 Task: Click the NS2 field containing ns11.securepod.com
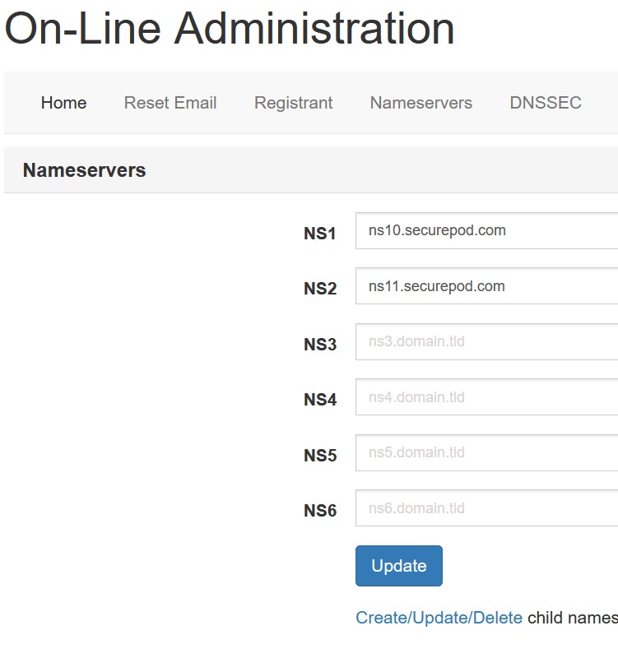tap(487, 286)
